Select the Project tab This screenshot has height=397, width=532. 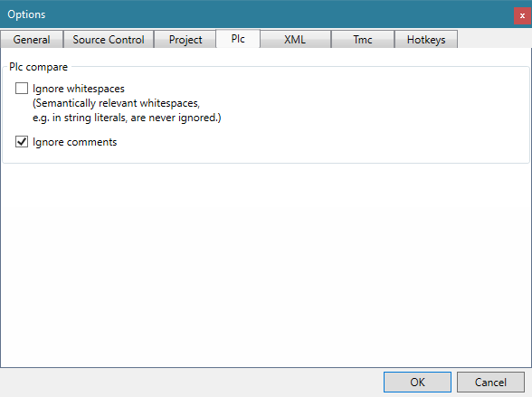(x=185, y=39)
